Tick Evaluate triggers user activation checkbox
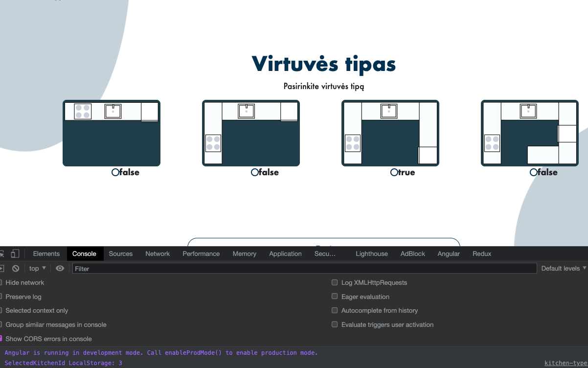Viewport: 588px width, 368px height. (335, 324)
